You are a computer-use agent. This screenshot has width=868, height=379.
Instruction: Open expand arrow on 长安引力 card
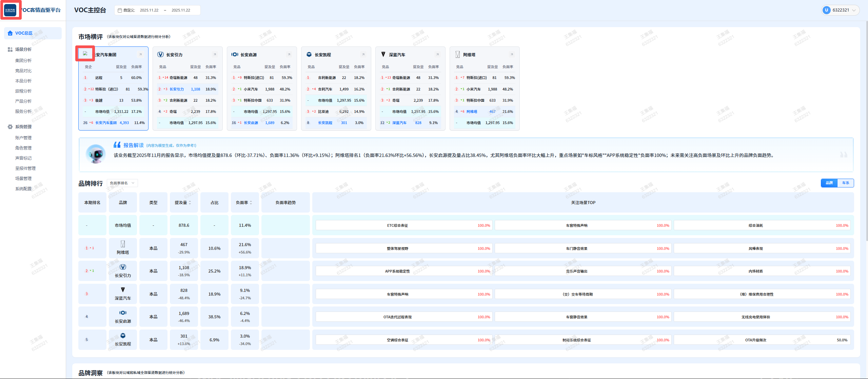coord(215,55)
